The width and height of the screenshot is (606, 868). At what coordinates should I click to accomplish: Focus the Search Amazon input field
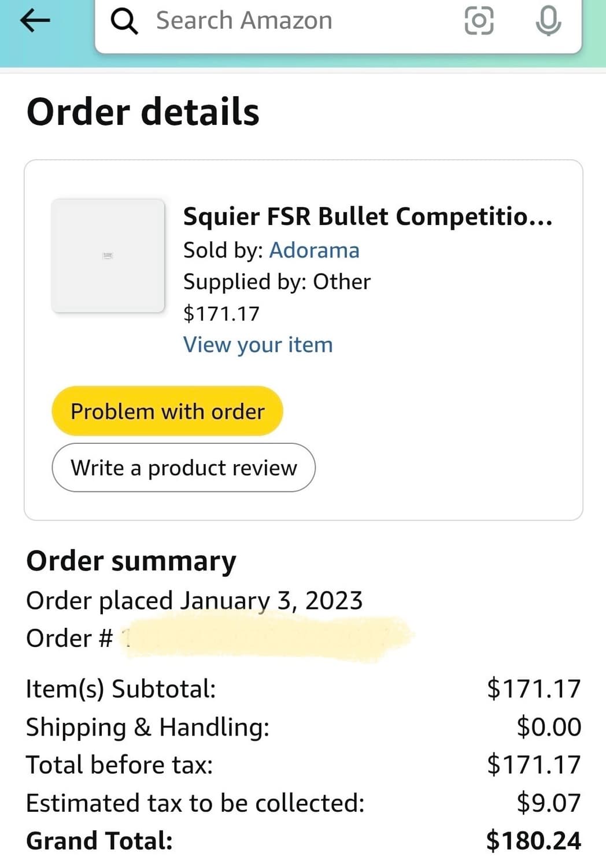(289, 21)
